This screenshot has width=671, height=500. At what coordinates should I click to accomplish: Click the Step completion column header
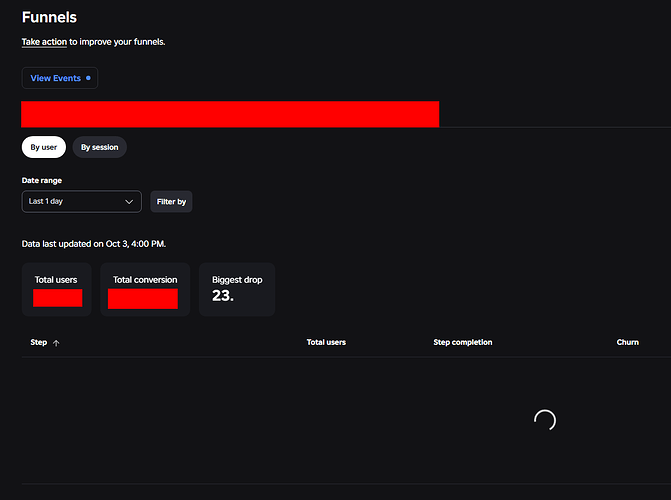tap(463, 342)
